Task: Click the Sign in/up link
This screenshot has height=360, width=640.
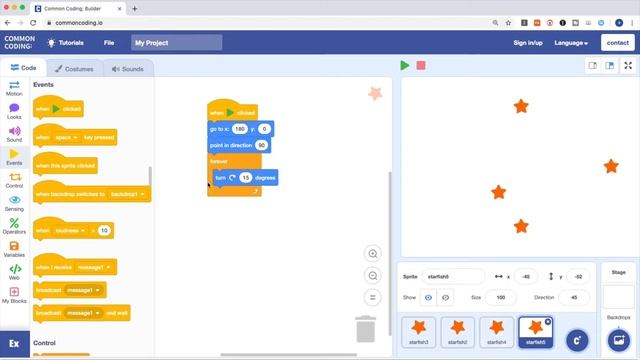Action: click(x=528, y=43)
